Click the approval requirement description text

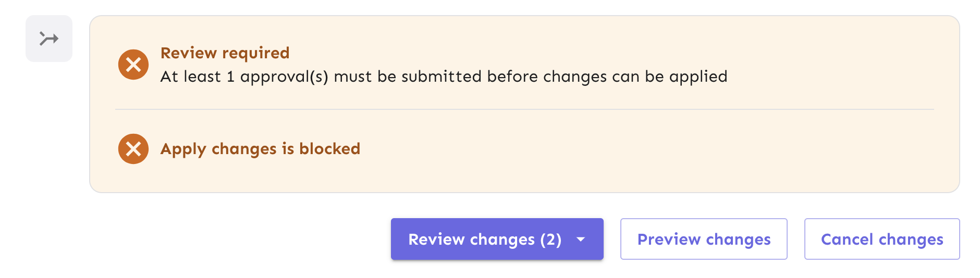tap(443, 77)
